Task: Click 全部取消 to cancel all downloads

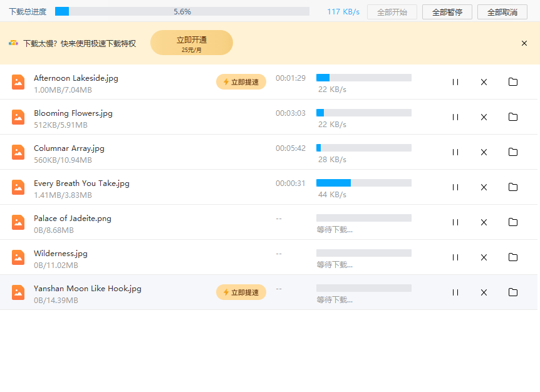Action: coord(502,12)
